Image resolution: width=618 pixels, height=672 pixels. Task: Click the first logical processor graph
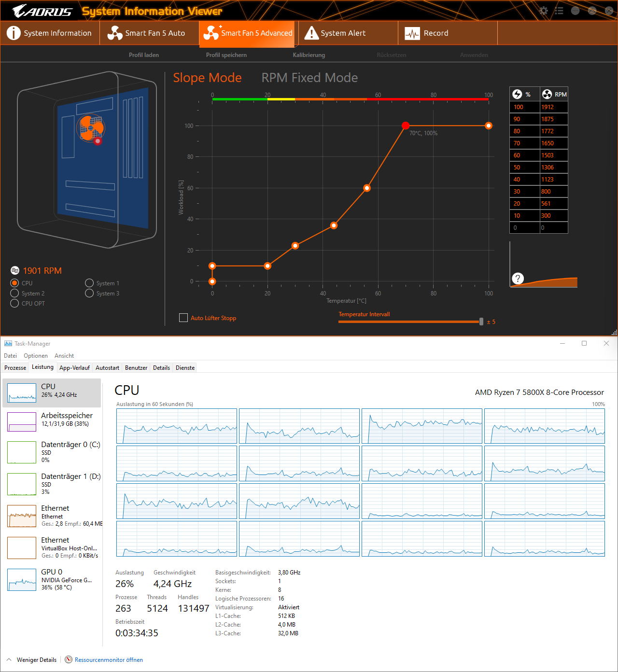coord(177,426)
